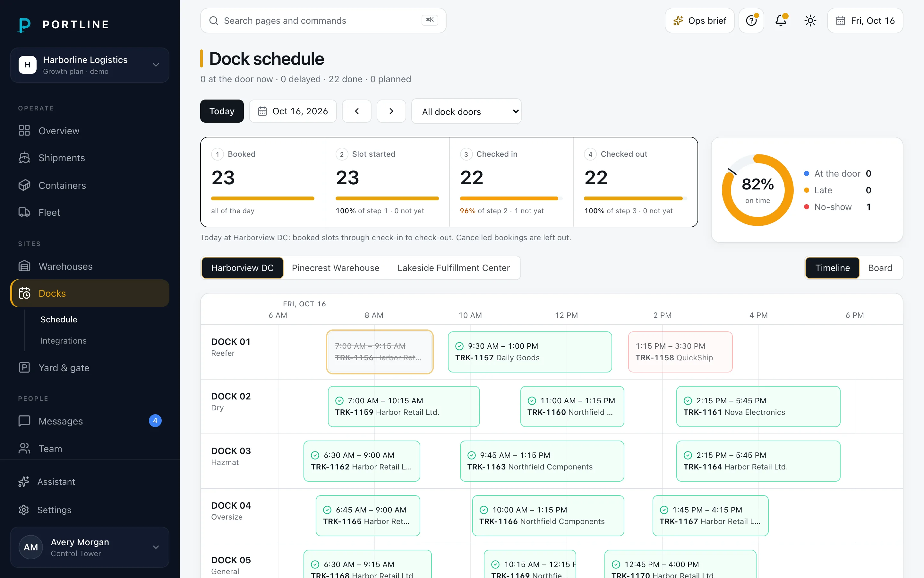
Task: Click the Checked in step card
Action: (x=511, y=182)
